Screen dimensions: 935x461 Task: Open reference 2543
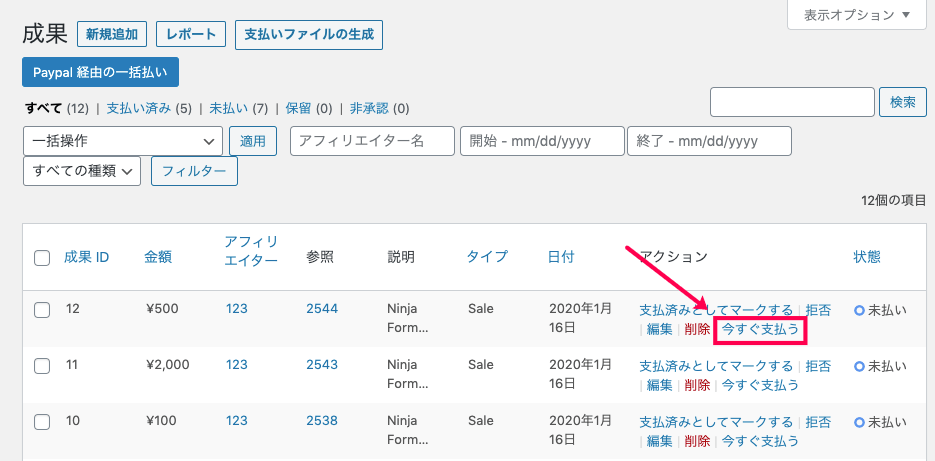(x=322, y=364)
